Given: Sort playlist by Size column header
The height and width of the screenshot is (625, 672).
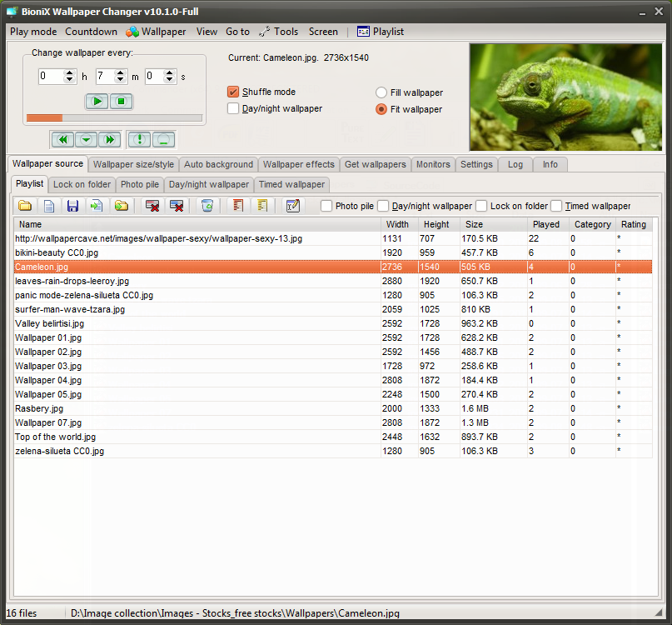Looking at the screenshot, I should [x=493, y=224].
